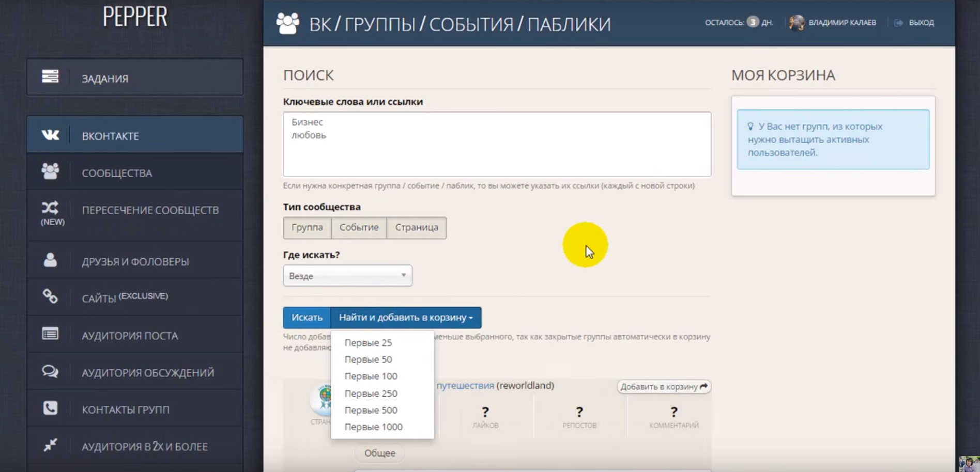Viewport: 980px width, 472px height.
Task: Toggle the Страница community type
Action: tap(417, 228)
